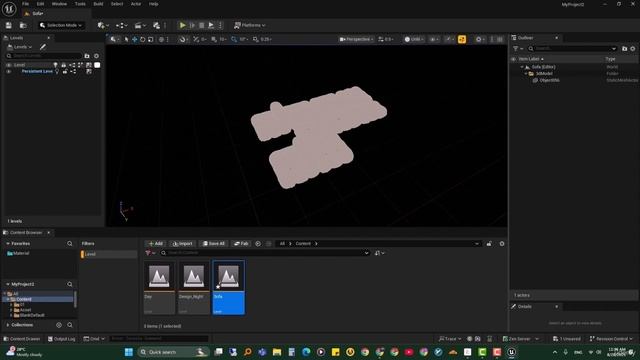The width and height of the screenshot is (640, 360).
Task: Toggle grid snap icon in viewport toolbar
Action: [x=214, y=40]
